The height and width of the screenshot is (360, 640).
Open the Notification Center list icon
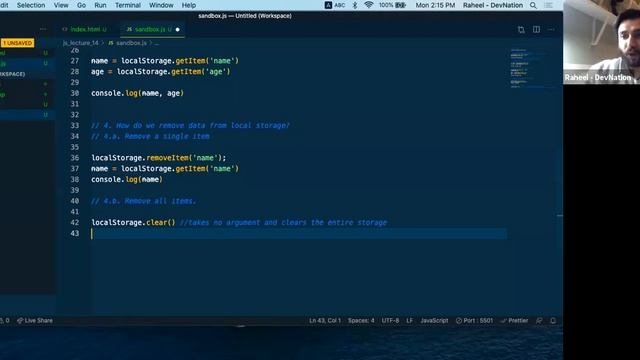coord(549,5)
